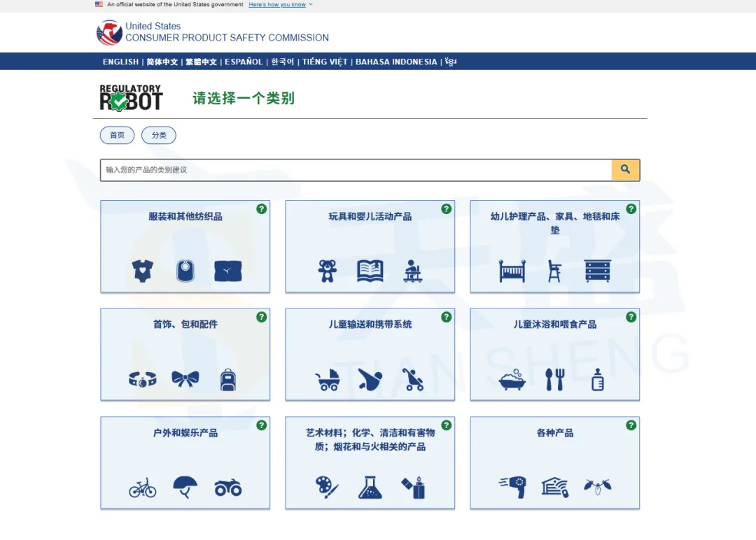Click the yellow search magnifier button
Image resolution: width=756 pixels, height=540 pixels.
(625, 169)
